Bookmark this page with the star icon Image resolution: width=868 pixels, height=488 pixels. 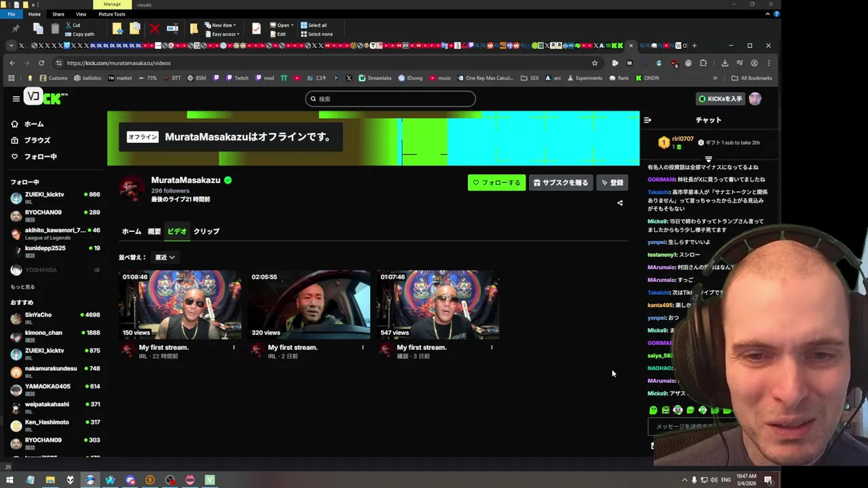point(595,63)
